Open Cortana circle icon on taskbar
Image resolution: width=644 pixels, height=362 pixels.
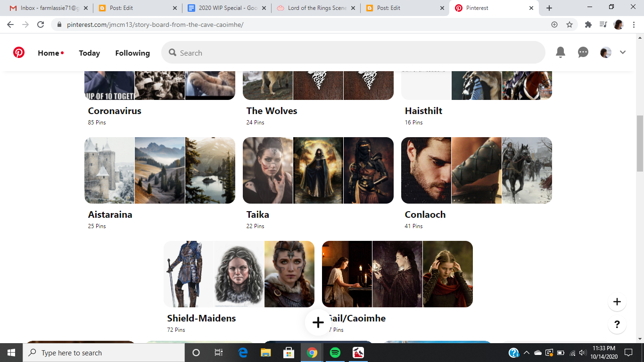(196, 353)
